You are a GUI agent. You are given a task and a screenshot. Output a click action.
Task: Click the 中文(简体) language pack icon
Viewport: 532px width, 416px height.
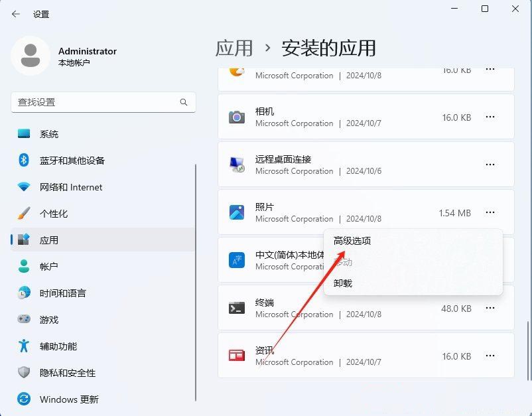(x=237, y=260)
